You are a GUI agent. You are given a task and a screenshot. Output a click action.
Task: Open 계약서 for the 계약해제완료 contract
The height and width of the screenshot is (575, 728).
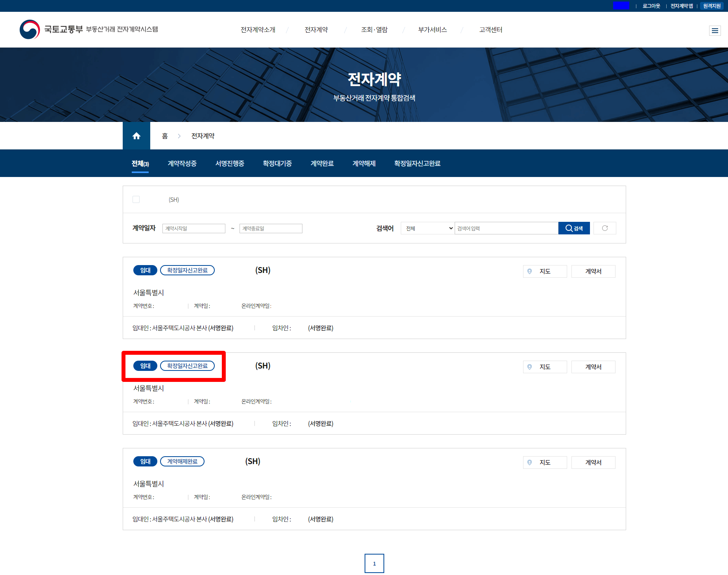tap(593, 463)
